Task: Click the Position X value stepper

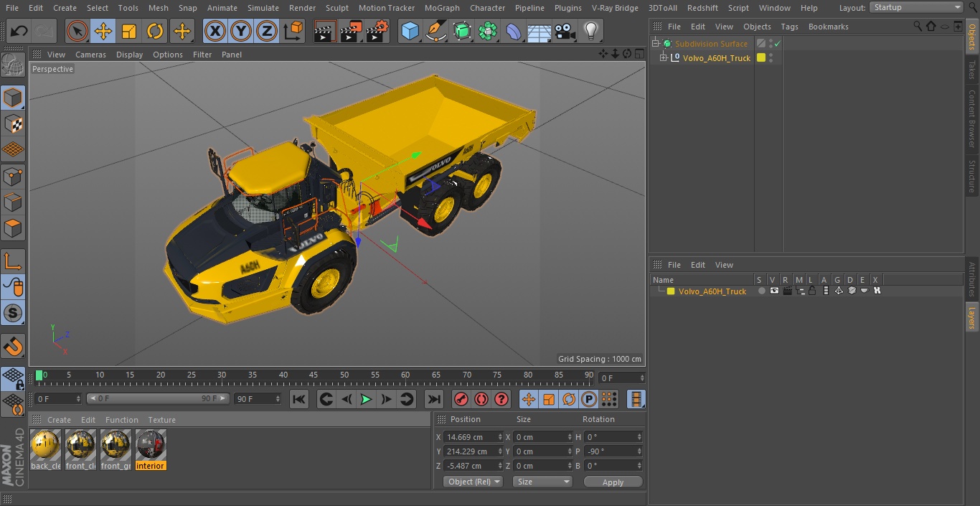Action: (500, 437)
